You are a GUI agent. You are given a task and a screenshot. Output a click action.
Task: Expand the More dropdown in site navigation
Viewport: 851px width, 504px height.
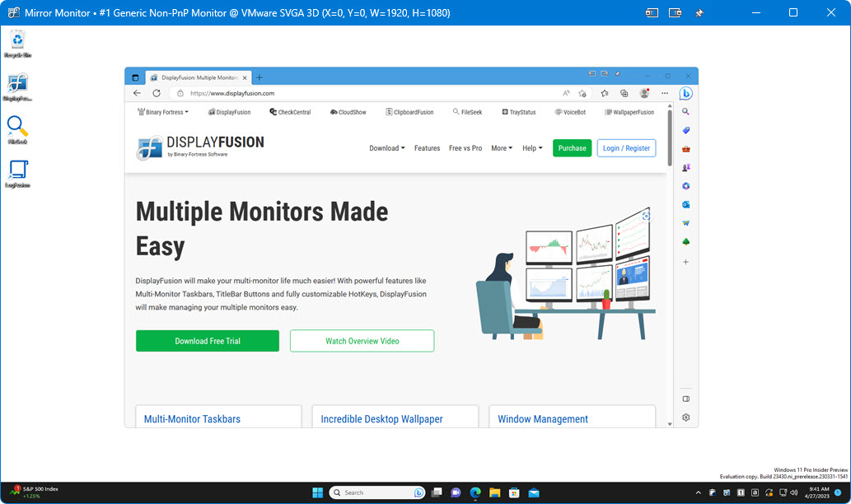tap(502, 148)
